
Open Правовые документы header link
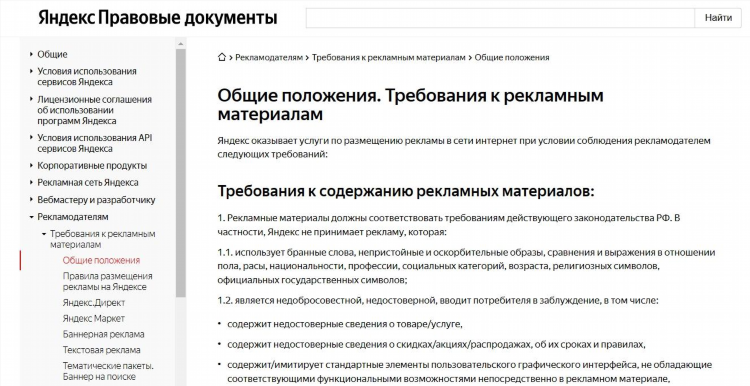pyautogui.click(x=188, y=18)
